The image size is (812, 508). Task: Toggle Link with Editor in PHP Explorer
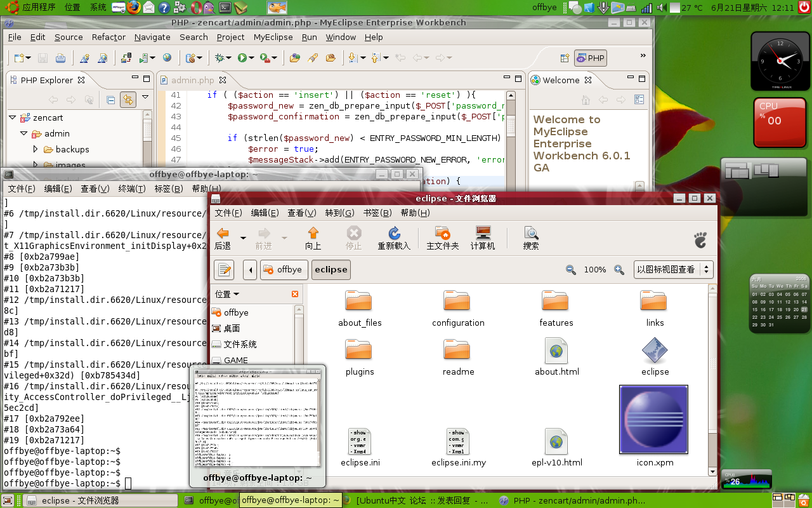[128, 100]
